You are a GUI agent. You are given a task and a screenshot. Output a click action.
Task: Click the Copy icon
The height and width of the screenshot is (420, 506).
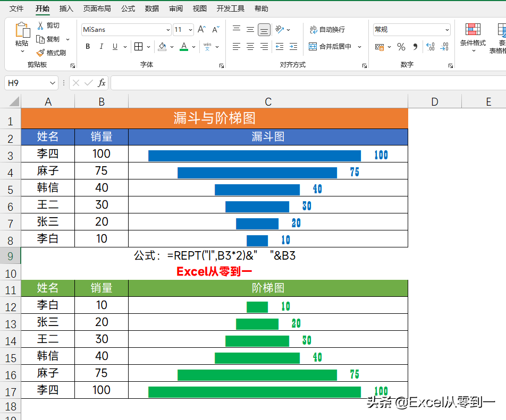point(40,39)
